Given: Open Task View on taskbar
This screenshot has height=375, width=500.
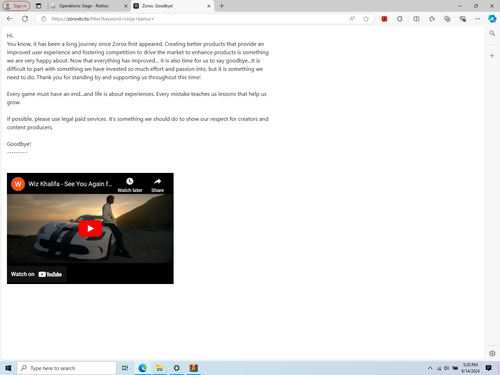Looking at the screenshot, I should (125, 368).
